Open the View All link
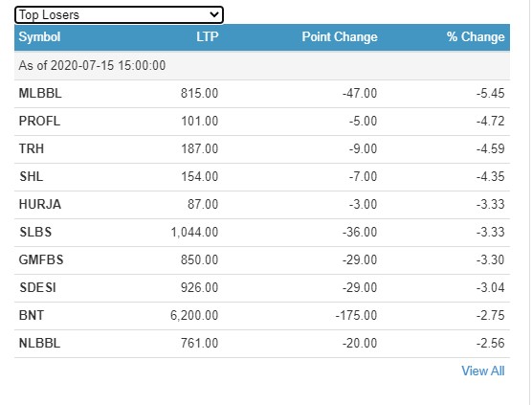The width and height of the screenshot is (532, 405). point(483,371)
